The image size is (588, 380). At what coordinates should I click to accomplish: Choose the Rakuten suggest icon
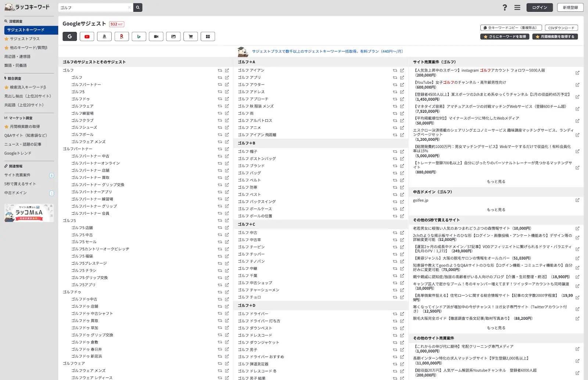[121, 36]
